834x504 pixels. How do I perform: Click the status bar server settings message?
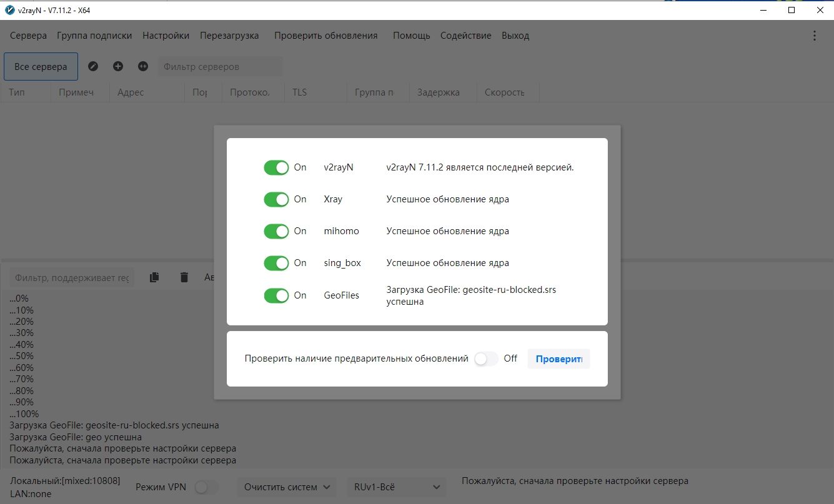[x=575, y=481]
